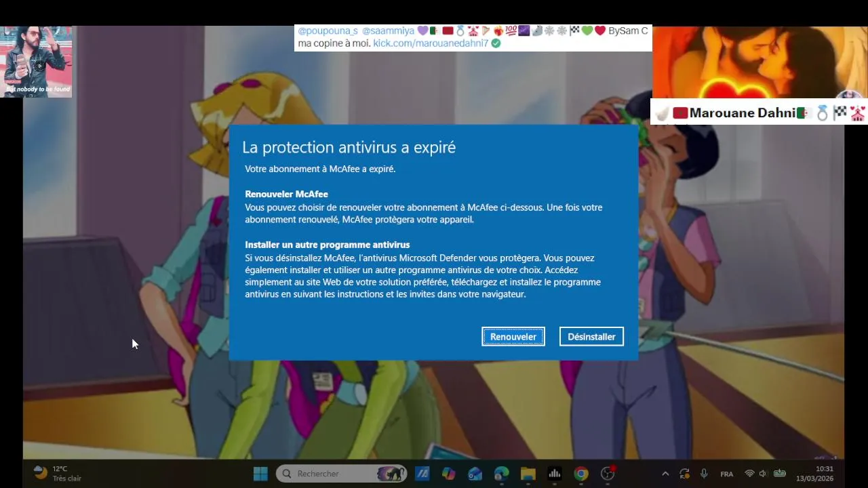Viewport: 868px width, 488px height.
Task: Click the Marouane Dahni name banner
Action: coord(759,113)
